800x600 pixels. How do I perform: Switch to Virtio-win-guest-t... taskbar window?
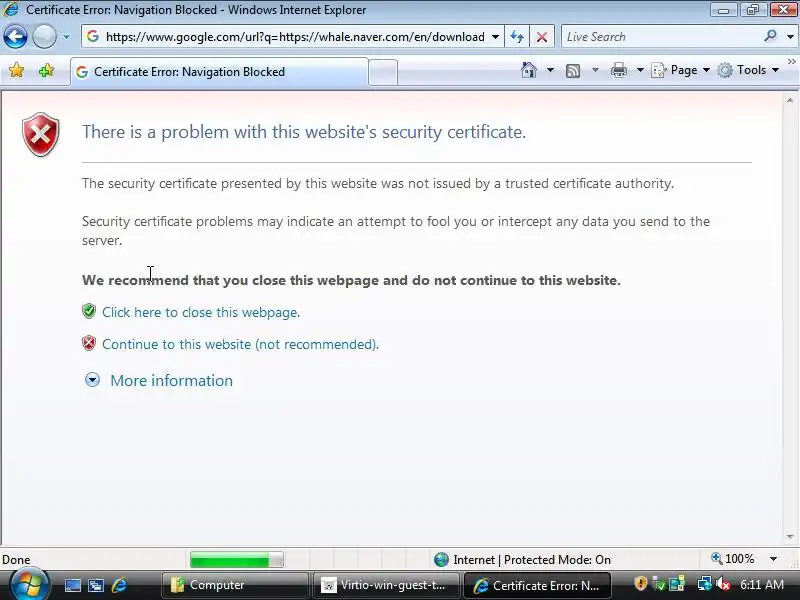coord(386,585)
